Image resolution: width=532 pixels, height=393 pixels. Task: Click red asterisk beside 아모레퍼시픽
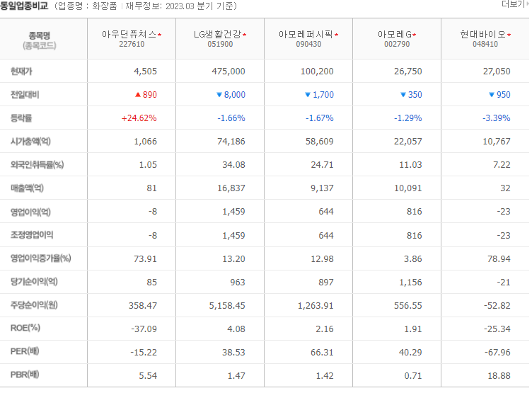[336, 35]
